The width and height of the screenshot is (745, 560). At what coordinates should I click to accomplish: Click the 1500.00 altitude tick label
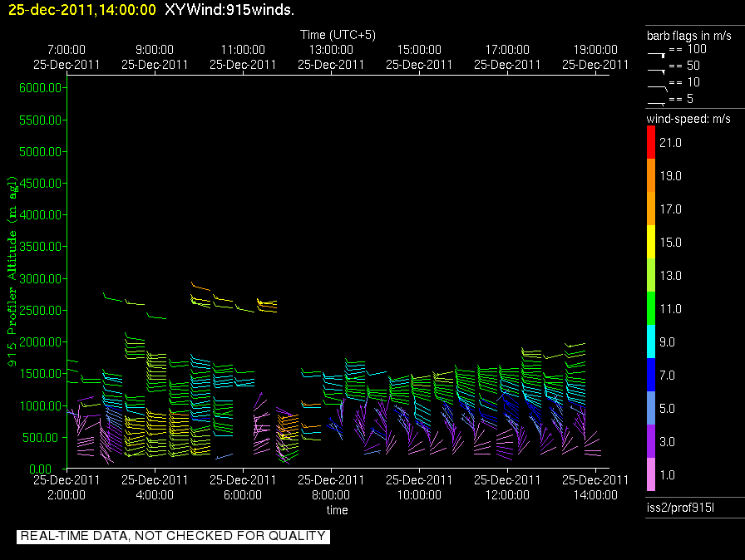coord(41,374)
